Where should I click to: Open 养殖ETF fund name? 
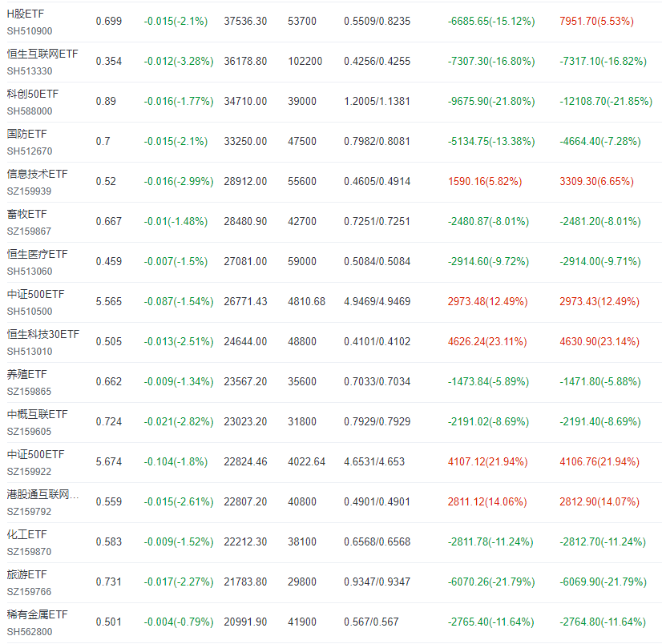click(x=27, y=375)
